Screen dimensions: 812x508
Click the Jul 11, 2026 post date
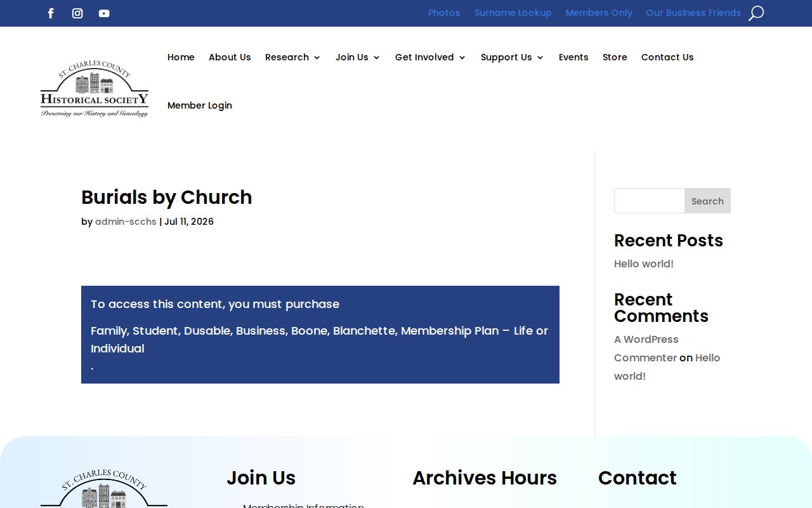point(189,222)
